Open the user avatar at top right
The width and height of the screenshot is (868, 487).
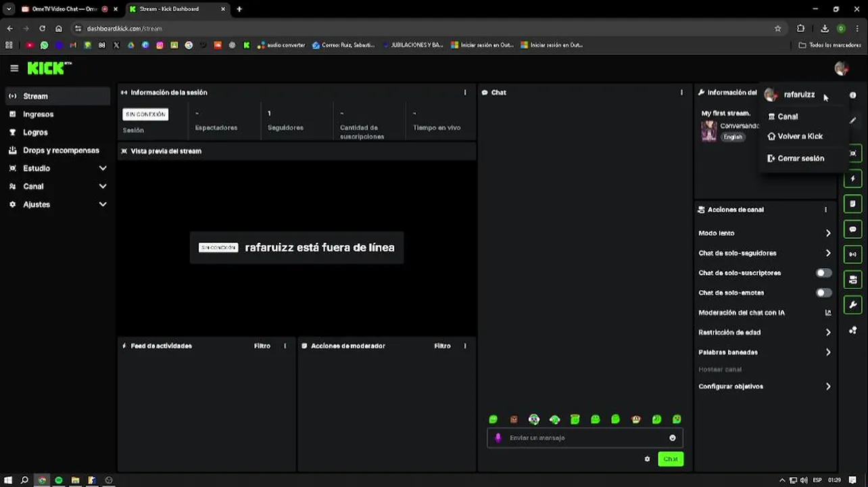pos(841,68)
